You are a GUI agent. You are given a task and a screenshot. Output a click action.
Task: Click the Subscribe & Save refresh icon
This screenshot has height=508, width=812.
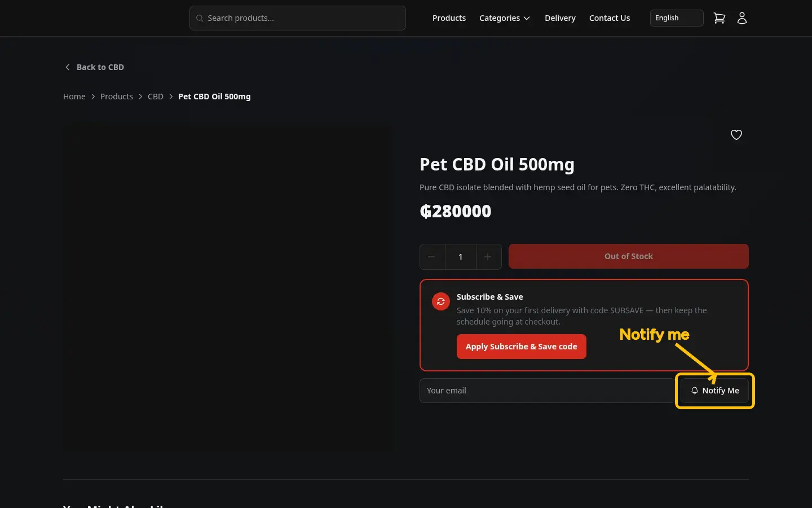[x=441, y=301]
